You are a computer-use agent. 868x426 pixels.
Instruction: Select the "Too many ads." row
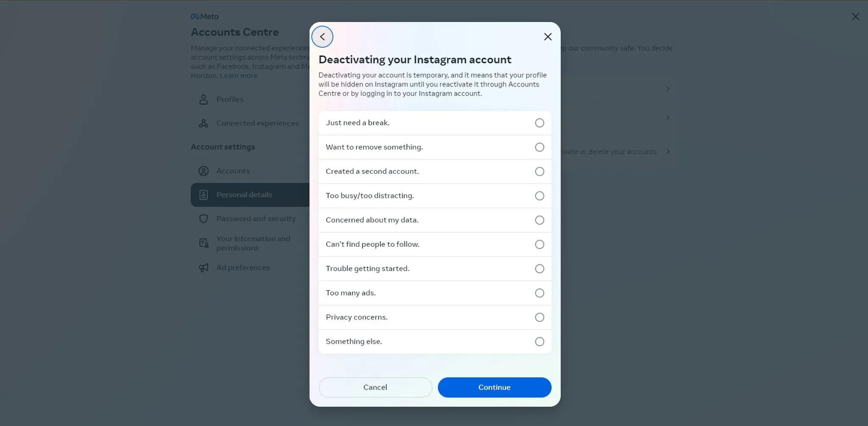(x=434, y=293)
